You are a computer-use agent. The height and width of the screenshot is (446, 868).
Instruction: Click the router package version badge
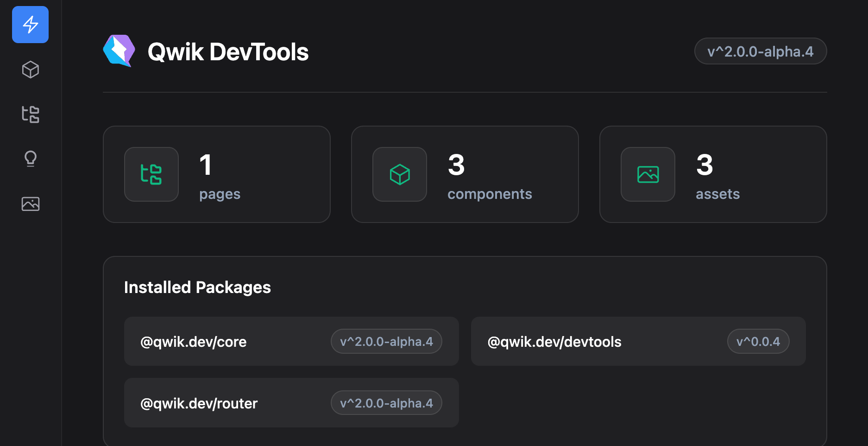click(386, 403)
